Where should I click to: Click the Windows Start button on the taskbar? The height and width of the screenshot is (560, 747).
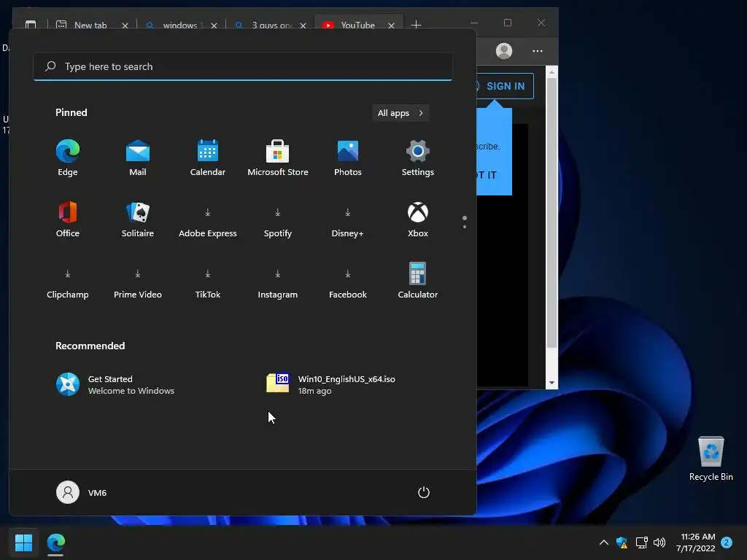click(x=23, y=542)
